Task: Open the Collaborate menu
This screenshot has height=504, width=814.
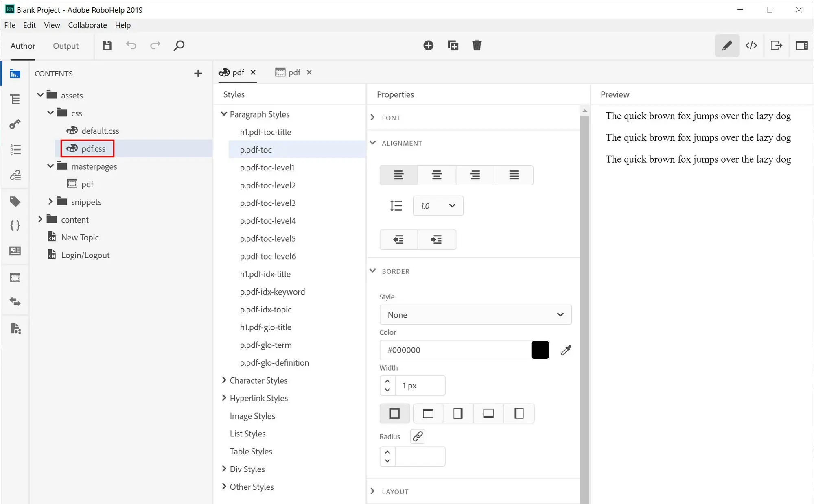Action: point(87,25)
